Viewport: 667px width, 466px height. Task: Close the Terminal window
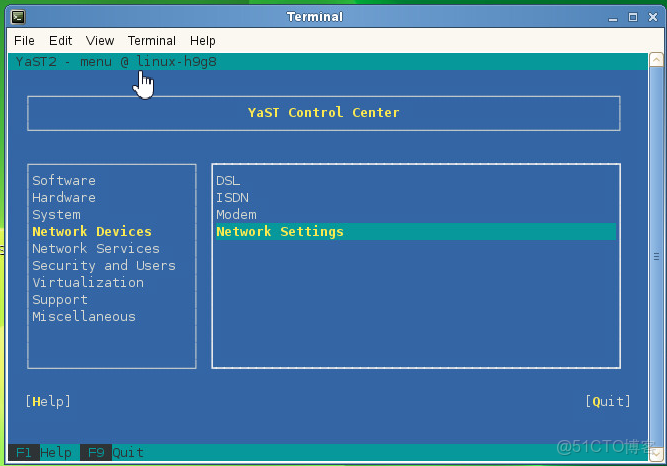(653, 17)
